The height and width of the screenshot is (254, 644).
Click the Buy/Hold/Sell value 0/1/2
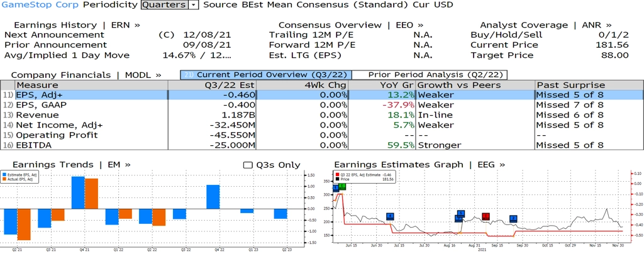tap(613, 35)
